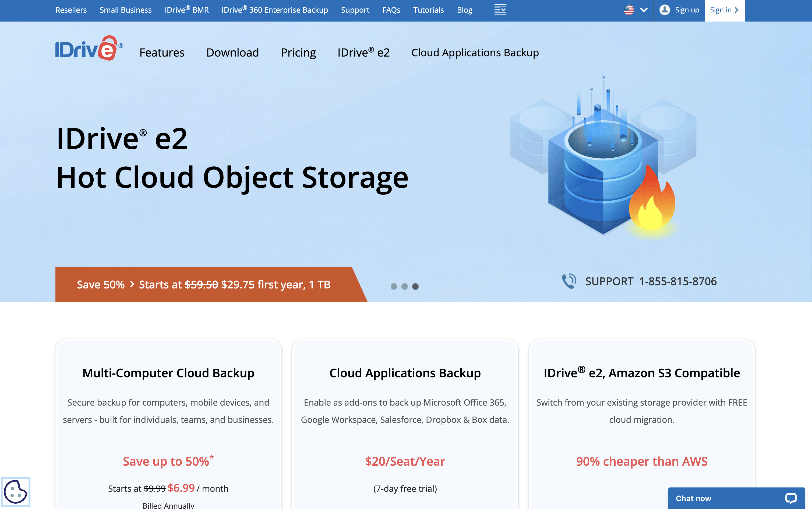This screenshot has height=509, width=812.
Task: Click the Chat now button
Action: tap(736, 498)
